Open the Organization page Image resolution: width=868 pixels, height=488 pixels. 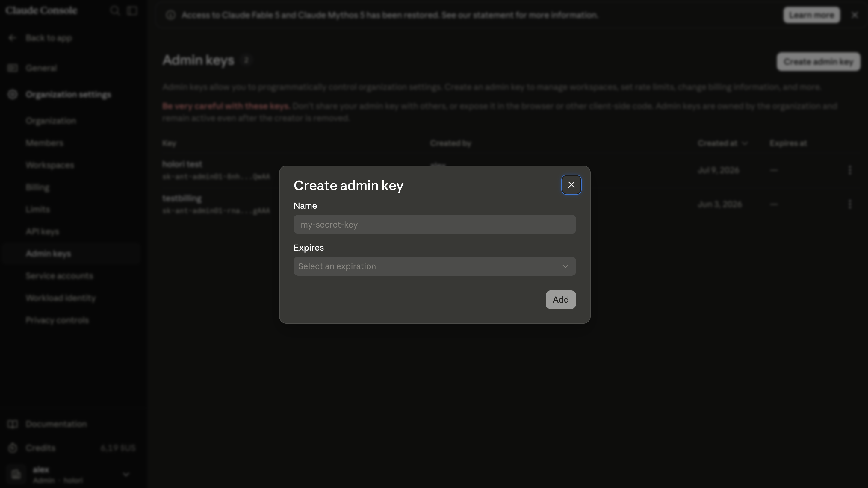click(51, 121)
